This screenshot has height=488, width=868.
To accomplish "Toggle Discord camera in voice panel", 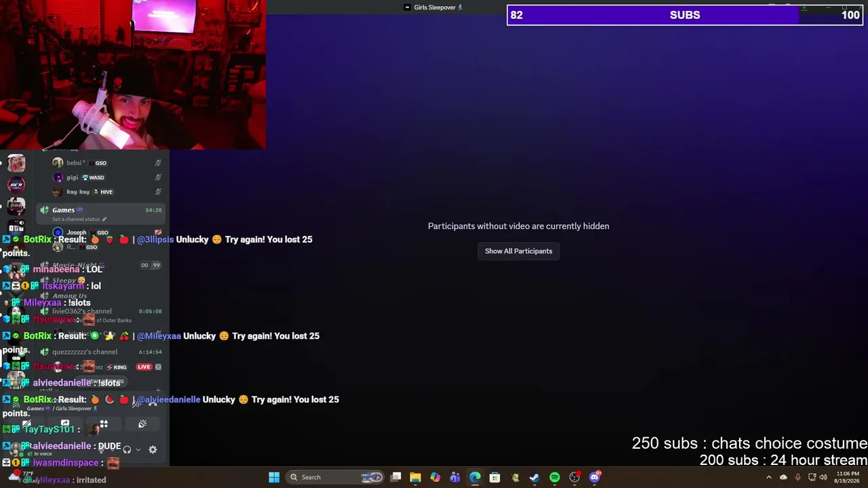I will 26,424.
